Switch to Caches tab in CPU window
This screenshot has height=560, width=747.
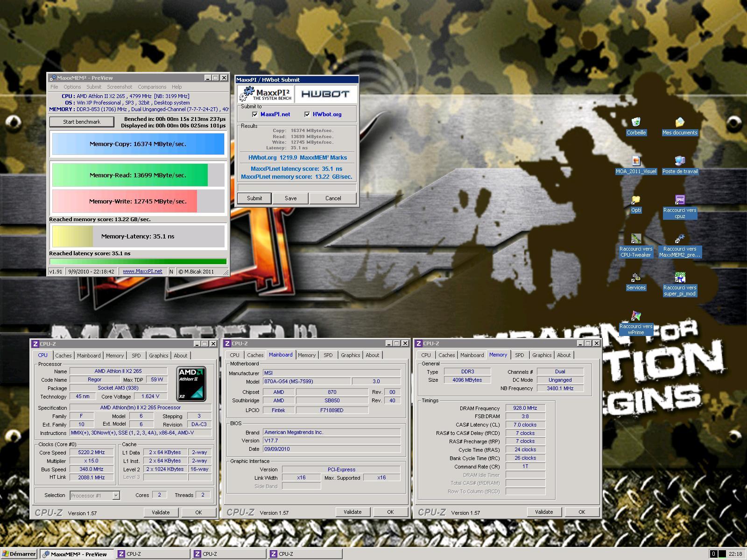coord(63,356)
